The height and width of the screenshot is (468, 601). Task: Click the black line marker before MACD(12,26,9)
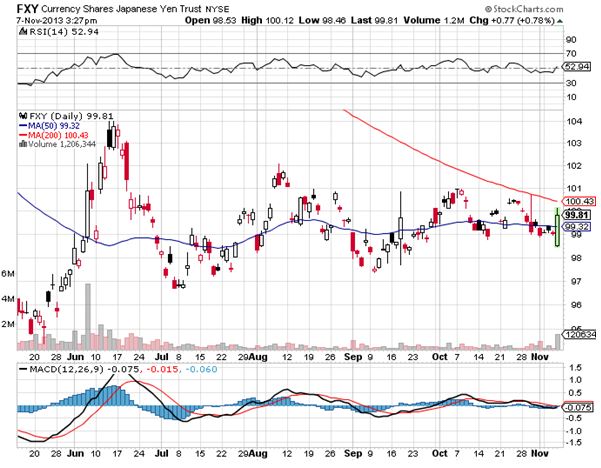[x=23, y=369]
